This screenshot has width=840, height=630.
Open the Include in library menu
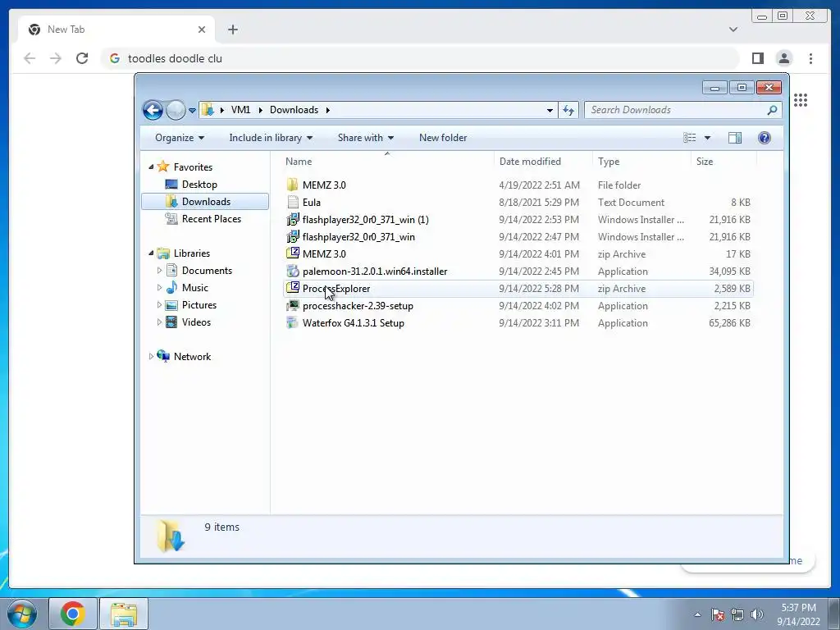271,138
